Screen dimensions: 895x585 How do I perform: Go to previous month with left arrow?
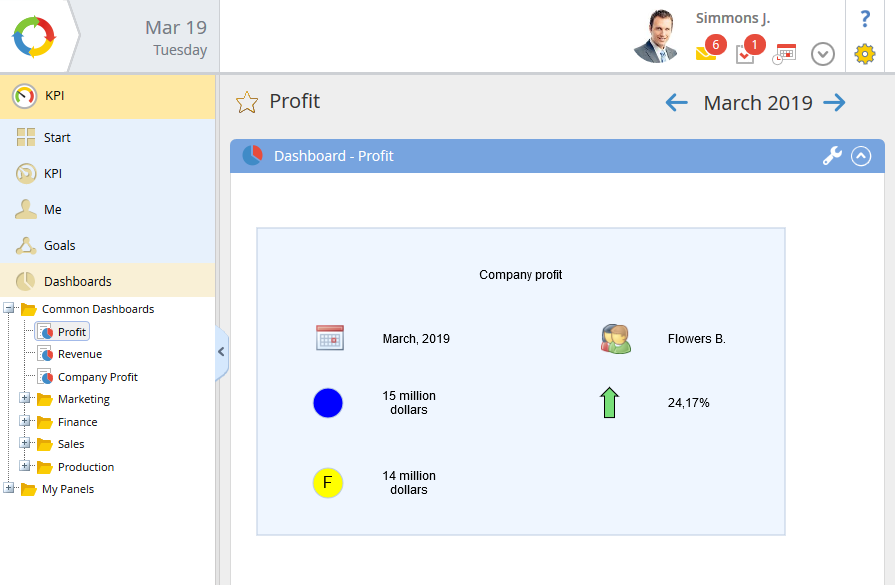(x=677, y=102)
